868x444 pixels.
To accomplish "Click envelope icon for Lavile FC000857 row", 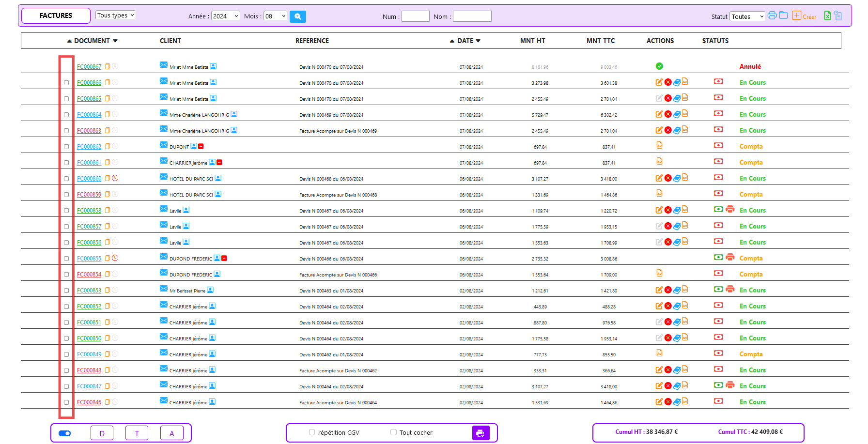I will [x=164, y=225].
